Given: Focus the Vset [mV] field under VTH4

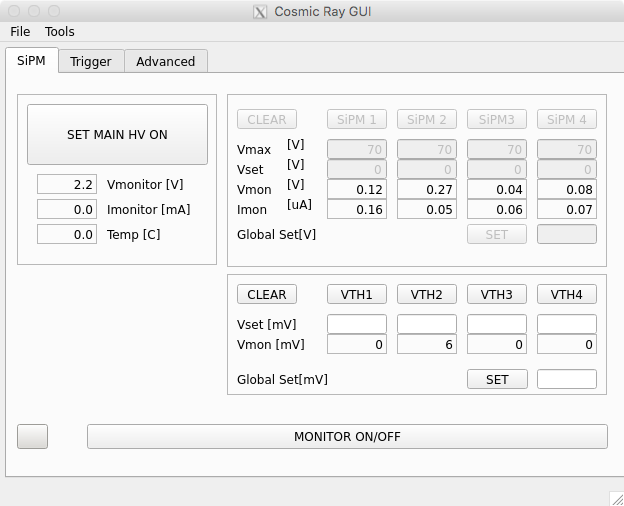Looking at the screenshot, I should (x=567, y=324).
